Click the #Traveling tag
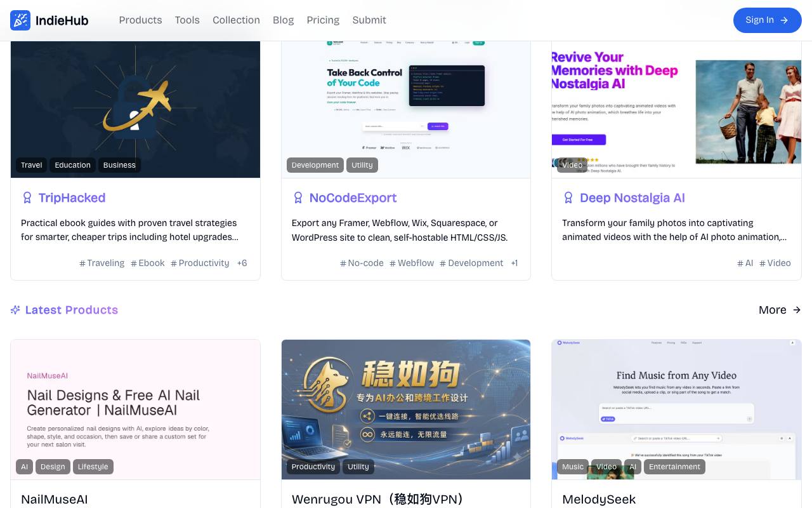 [101, 263]
